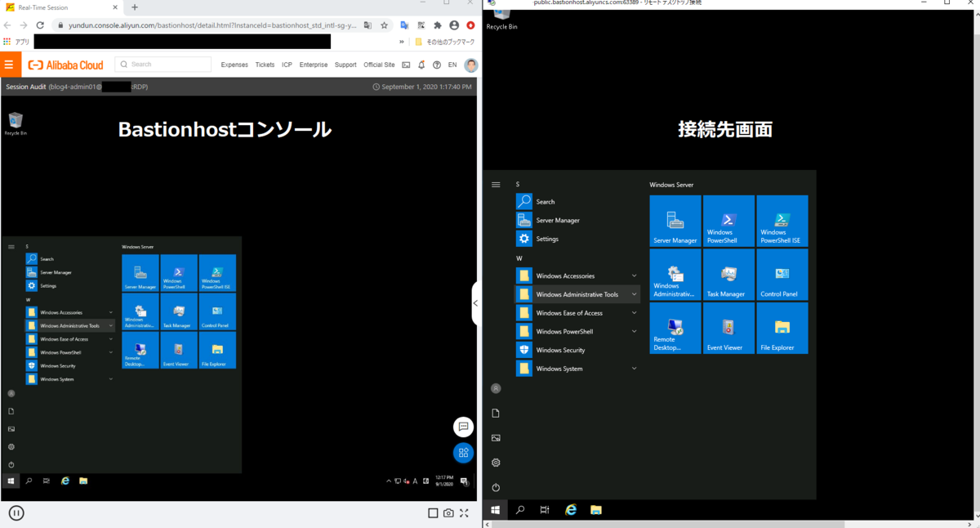Open Task Manager tile in Bastionhost console view
The image size is (980, 528).
coord(178,311)
